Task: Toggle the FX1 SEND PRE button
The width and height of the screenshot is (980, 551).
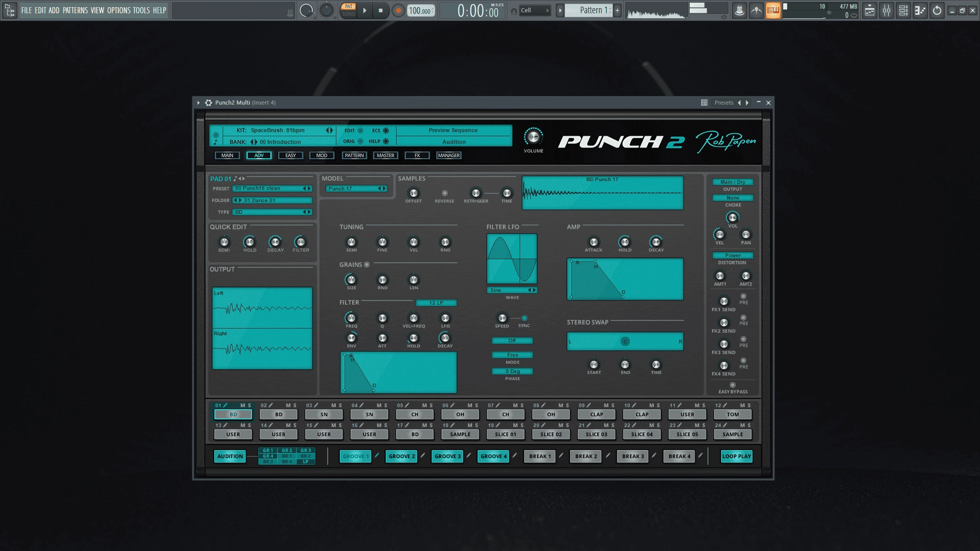Action: (744, 296)
